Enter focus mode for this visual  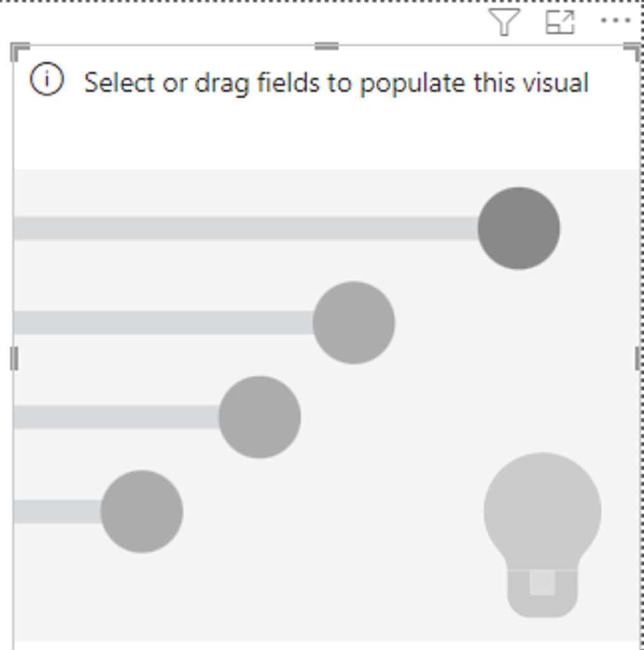pos(560,22)
